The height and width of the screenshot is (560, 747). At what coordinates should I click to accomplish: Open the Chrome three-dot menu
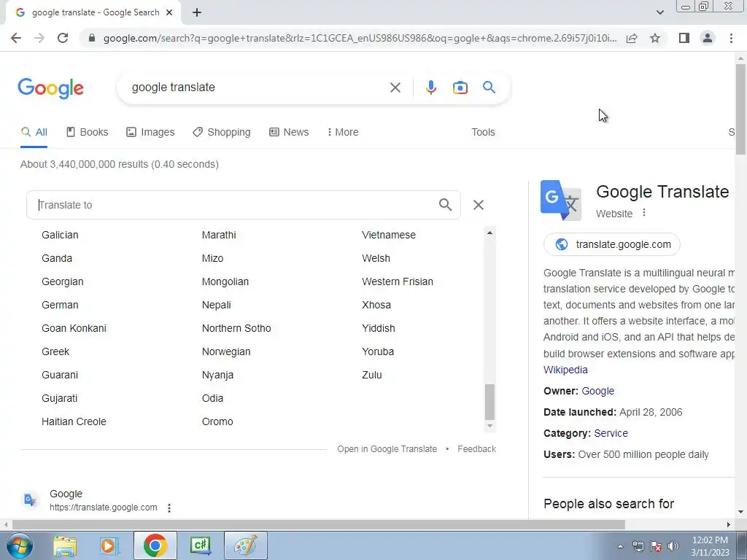(731, 38)
